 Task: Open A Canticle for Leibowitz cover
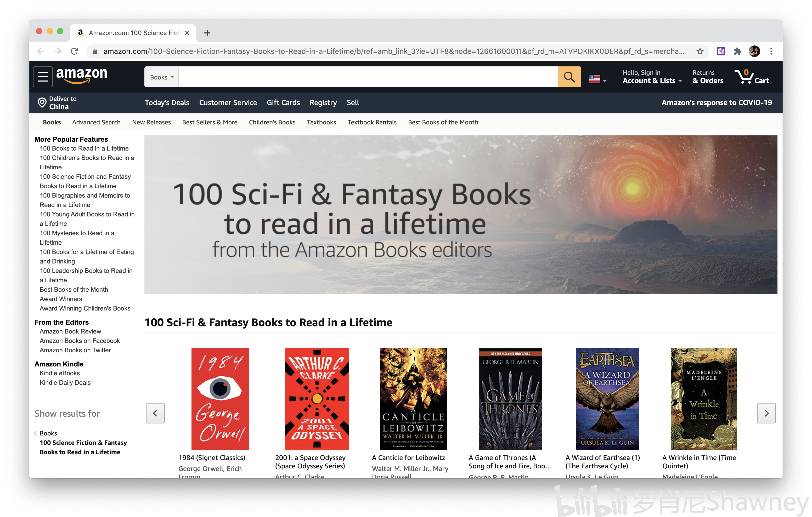413,399
